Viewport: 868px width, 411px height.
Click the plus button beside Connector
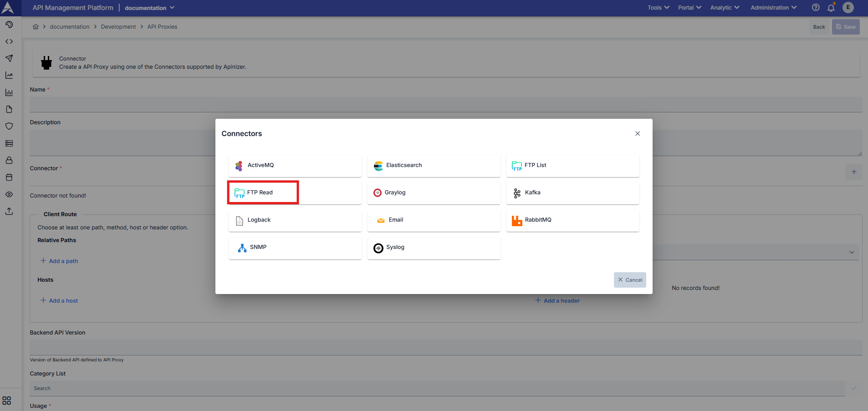(x=854, y=172)
